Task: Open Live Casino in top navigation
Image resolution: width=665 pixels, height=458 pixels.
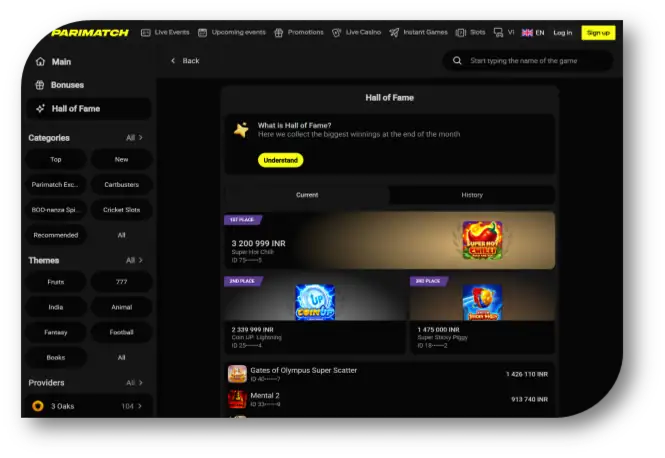Action: pyautogui.click(x=357, y=32)
